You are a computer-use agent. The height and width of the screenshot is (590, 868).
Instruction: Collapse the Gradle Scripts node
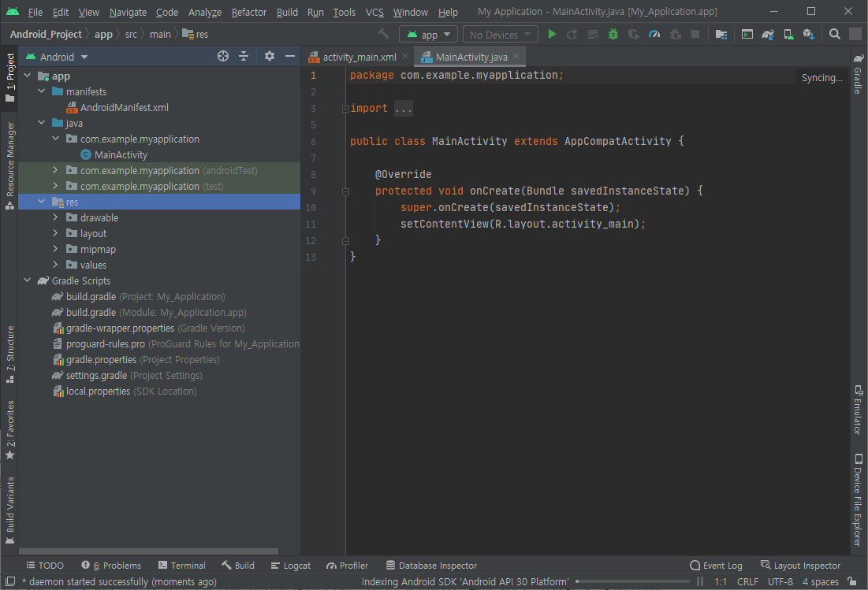click(x=28, y=280)
